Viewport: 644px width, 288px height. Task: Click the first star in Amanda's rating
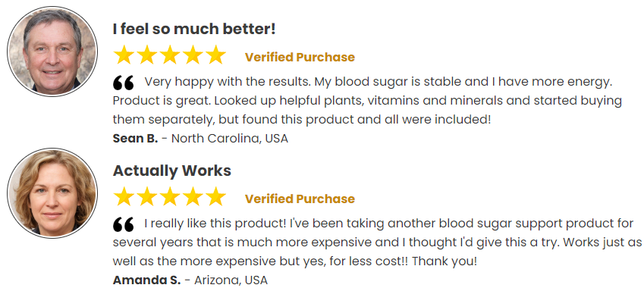(x=124, y=196)
